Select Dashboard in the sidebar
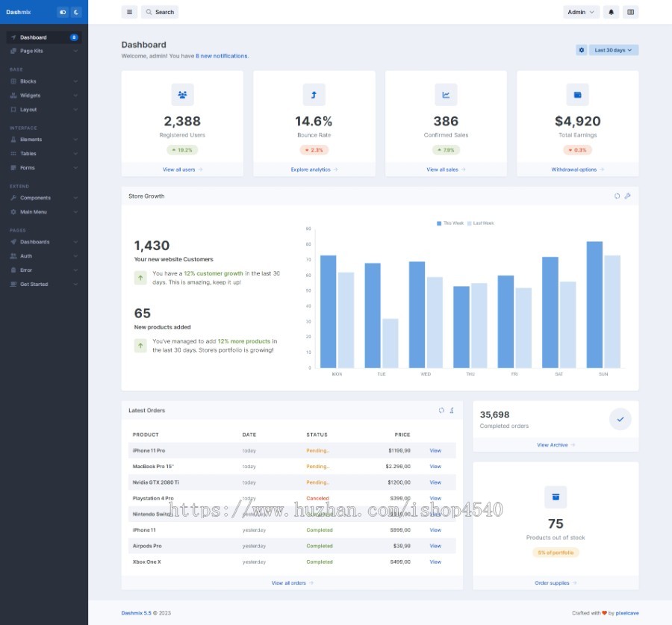This screenshot has width=672, height=625. (x=44, y=37)
